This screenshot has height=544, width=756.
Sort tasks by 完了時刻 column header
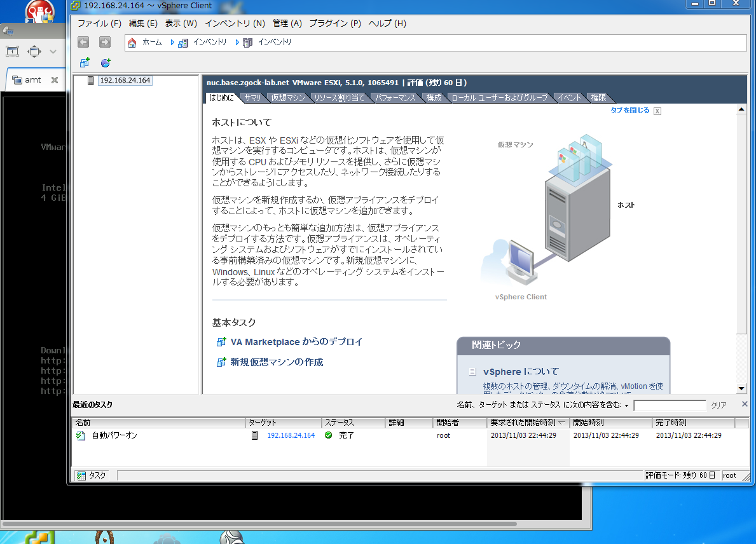[693, 423]
